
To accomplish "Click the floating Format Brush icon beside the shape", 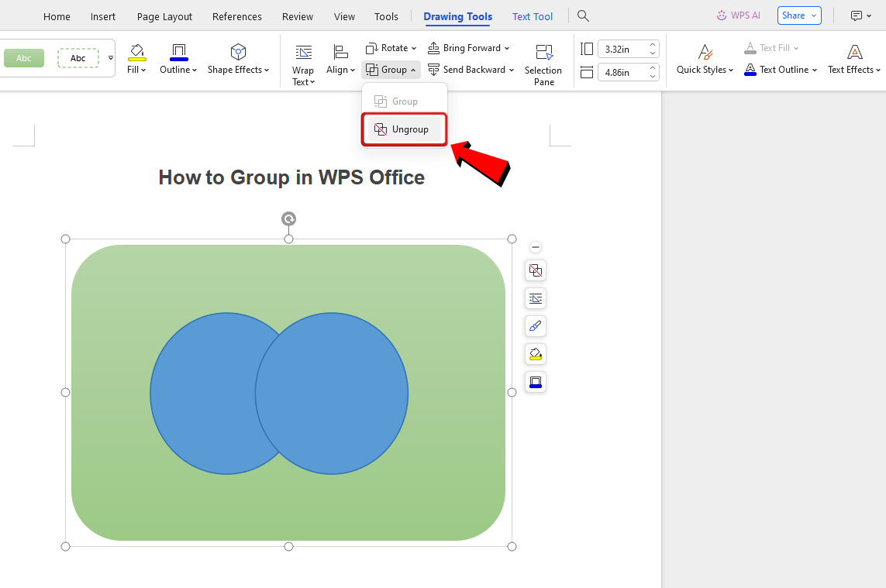I will (x=535, y=326).
